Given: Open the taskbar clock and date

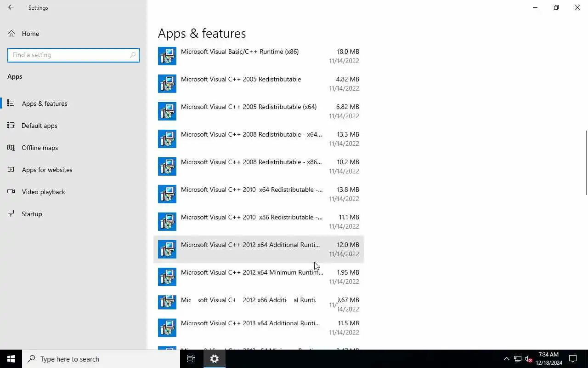Looking at the screenshot, I should click(x=549, y=359).
